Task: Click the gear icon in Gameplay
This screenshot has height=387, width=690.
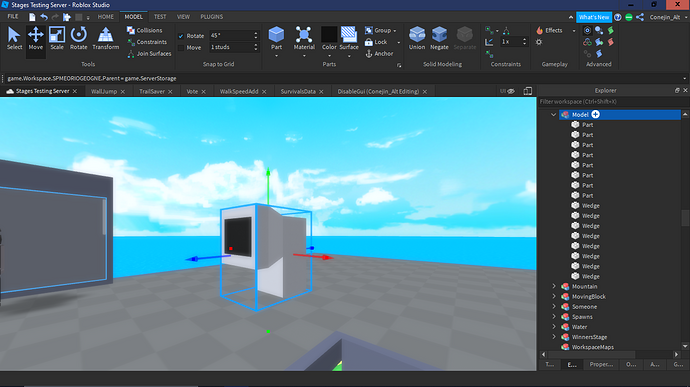Action: (539, 42)
